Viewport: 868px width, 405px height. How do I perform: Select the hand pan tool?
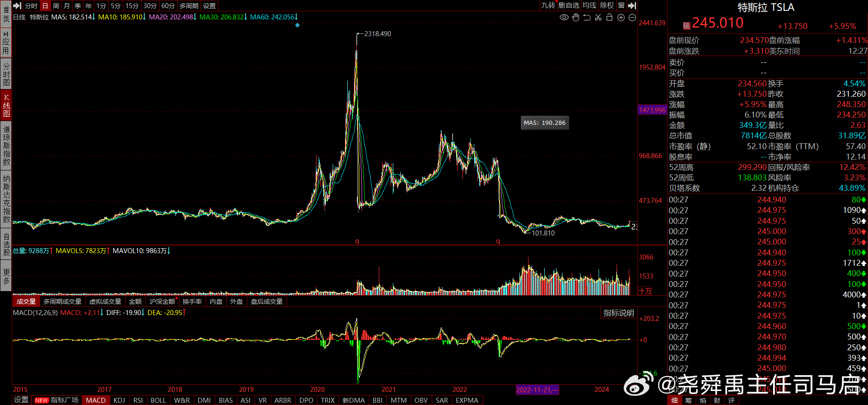coord(576,18)
